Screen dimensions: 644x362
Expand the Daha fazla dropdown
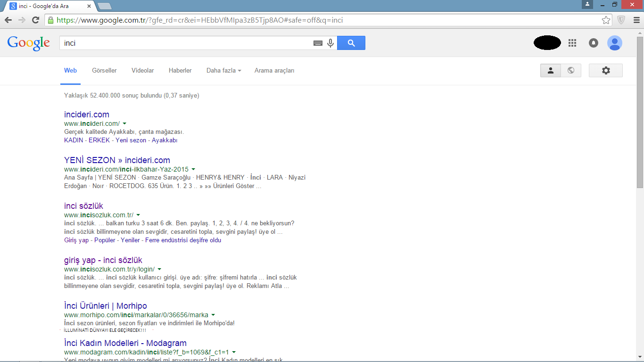224,70
